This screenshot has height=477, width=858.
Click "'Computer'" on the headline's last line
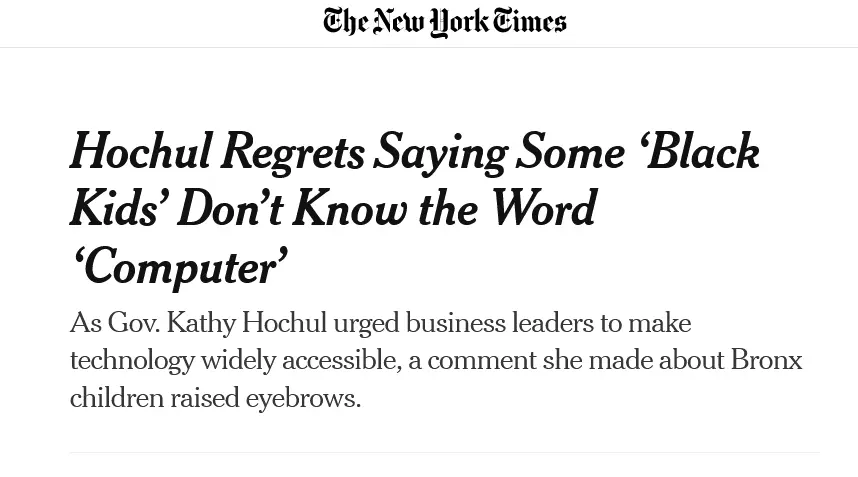click(x=179, y=266)
